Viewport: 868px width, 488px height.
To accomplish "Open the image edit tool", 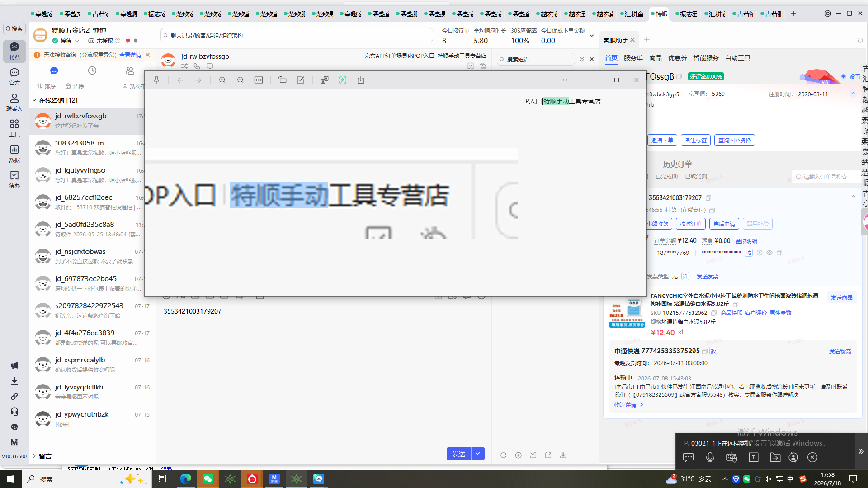I will click(x=301, y=80).
